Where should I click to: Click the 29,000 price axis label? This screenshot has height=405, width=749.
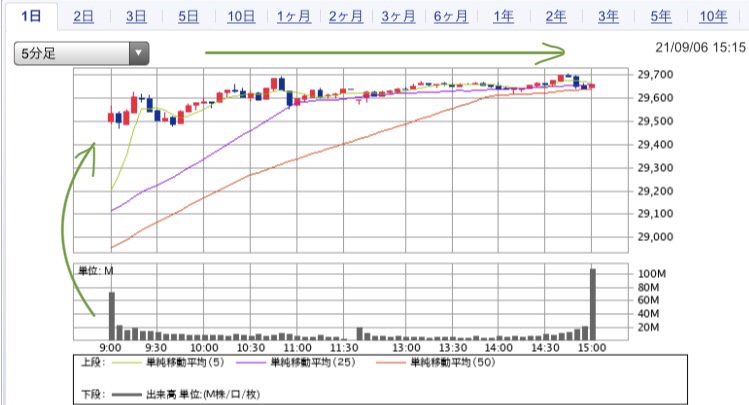655,237
